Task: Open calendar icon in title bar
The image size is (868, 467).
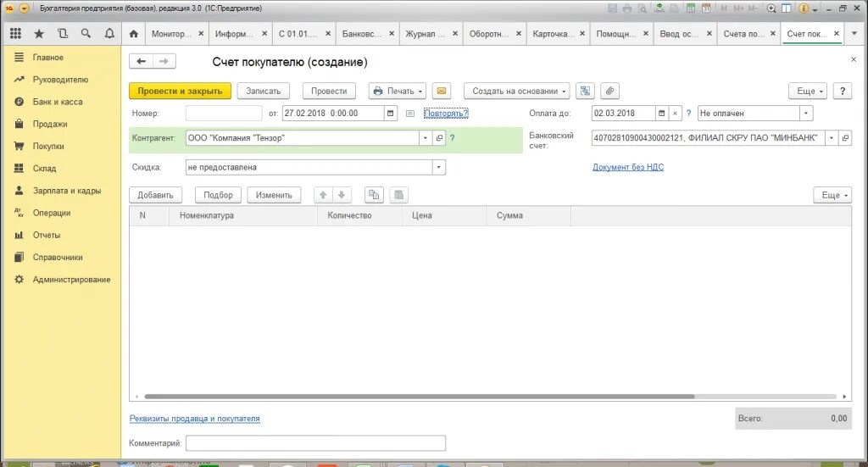Action: click(x=706, y=8)
